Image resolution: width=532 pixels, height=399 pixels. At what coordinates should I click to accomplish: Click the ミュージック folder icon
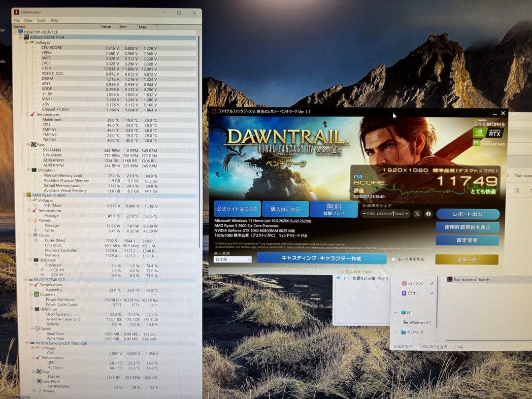[404, 283]
